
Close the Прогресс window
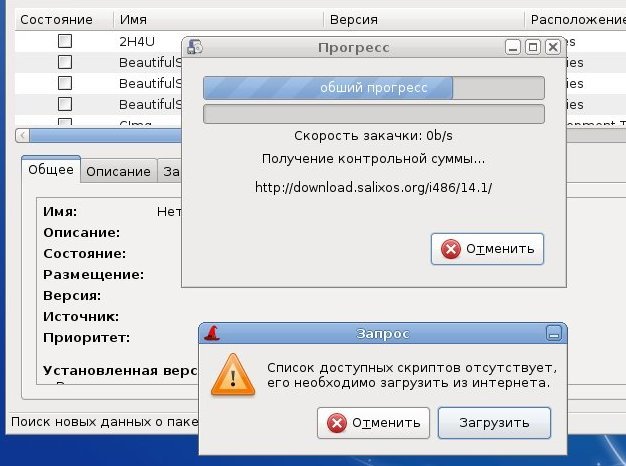pos(553,48)
